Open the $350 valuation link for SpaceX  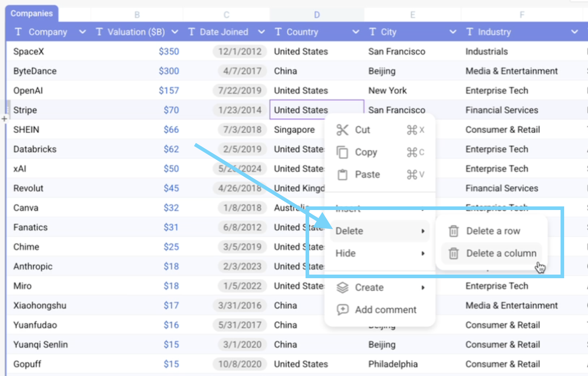coord(169,51)
